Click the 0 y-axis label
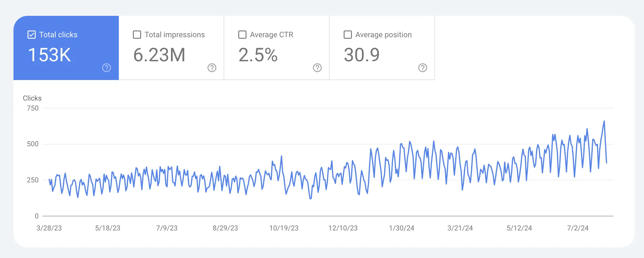 click(37, 216)
